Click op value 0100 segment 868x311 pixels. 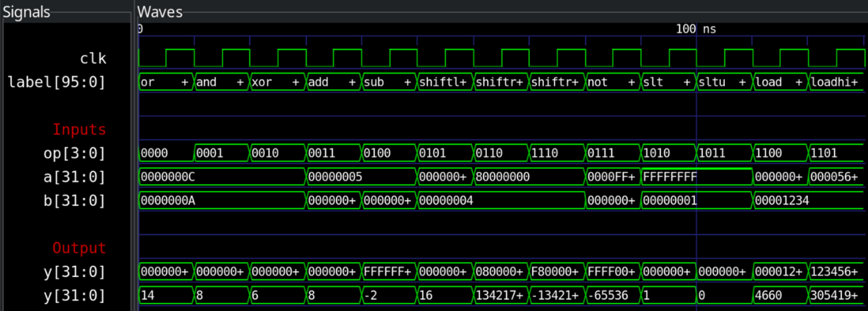(389, 154)
